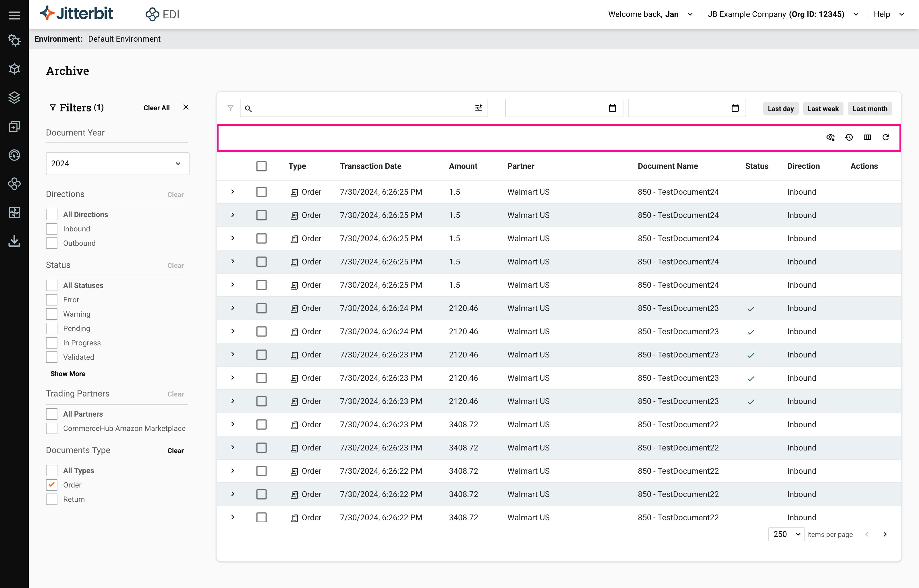Sort by Partner column header
The height and width of the screenshot is (588, 919).
tap(520, 166)
